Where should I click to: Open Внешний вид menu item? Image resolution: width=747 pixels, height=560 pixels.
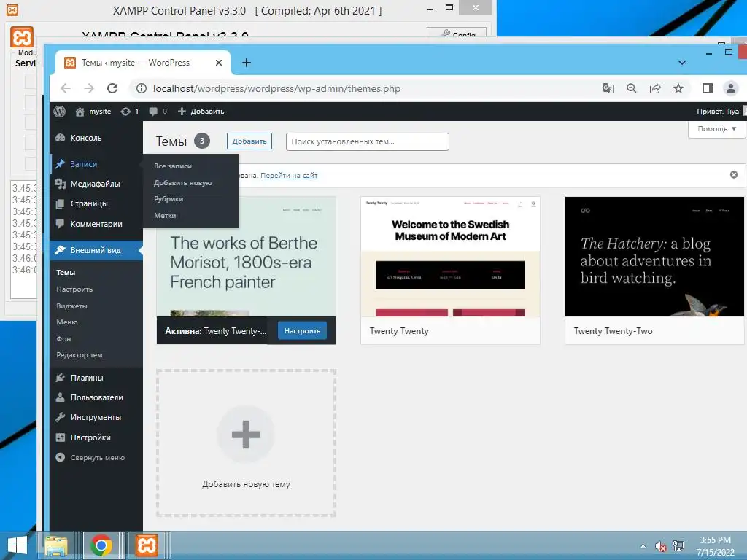pos(96,250)
